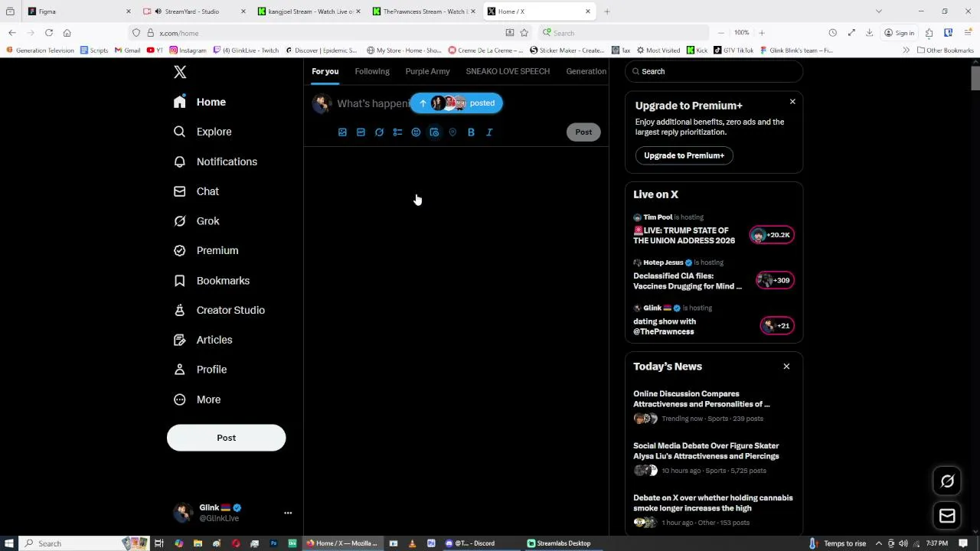This screenshot has width=980, height=551.
Task: Open the SNEAKO LOVE SPEECH tab
Action: [508, 71]
